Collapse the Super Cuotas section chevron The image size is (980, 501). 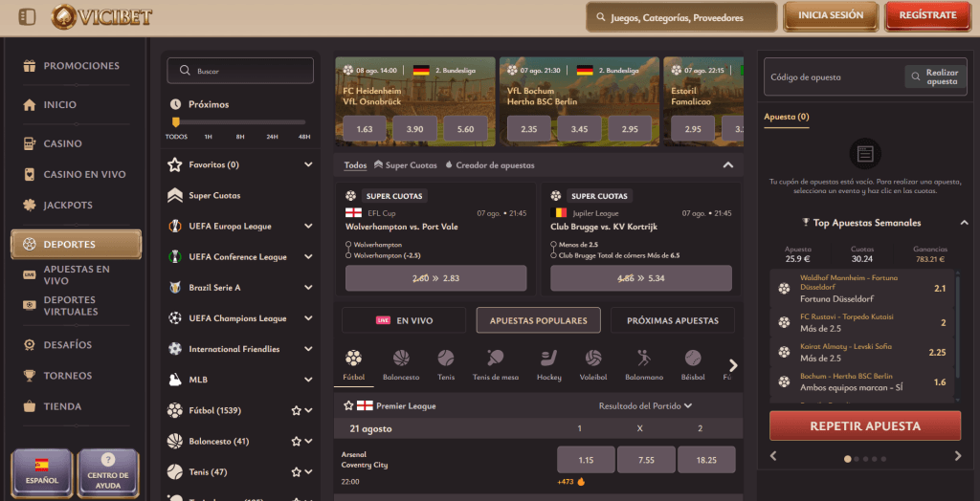[727, 165]
